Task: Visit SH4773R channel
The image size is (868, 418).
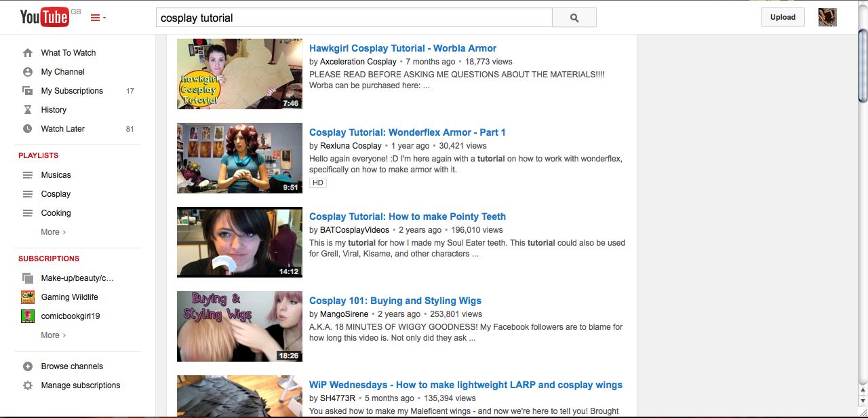Action: point(338,398)
